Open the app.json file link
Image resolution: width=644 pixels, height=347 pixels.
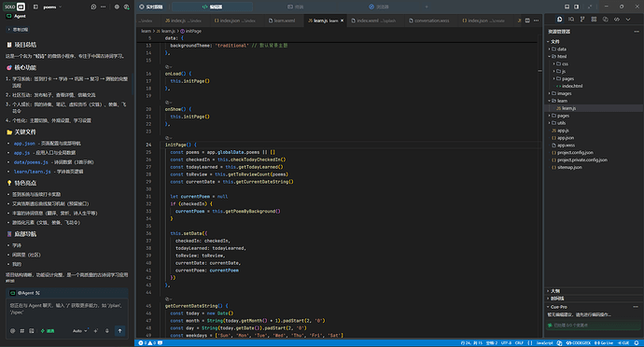pyautogui.click(x=24, y=144)
